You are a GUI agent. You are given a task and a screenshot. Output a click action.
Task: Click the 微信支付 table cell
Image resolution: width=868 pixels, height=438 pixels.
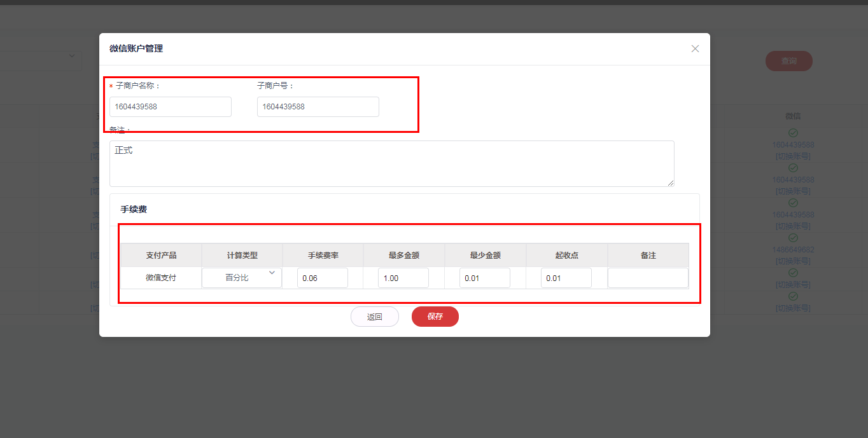click(x=161, y=278)
